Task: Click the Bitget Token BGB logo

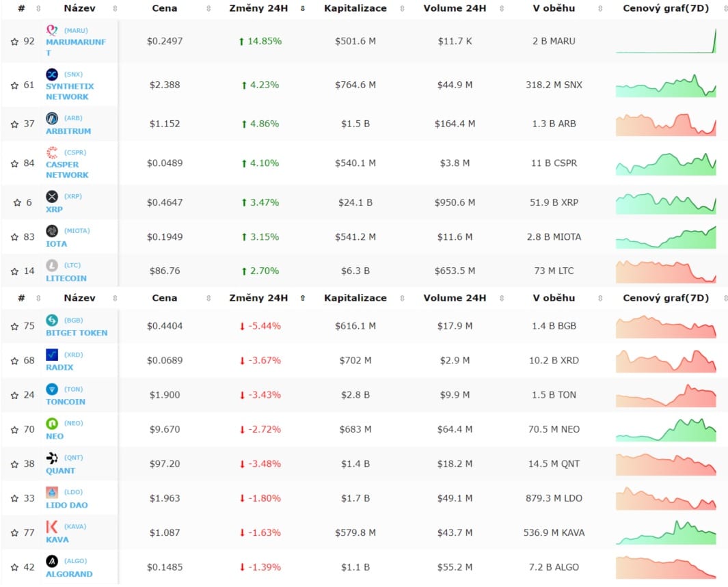Action: pos(52,320)
